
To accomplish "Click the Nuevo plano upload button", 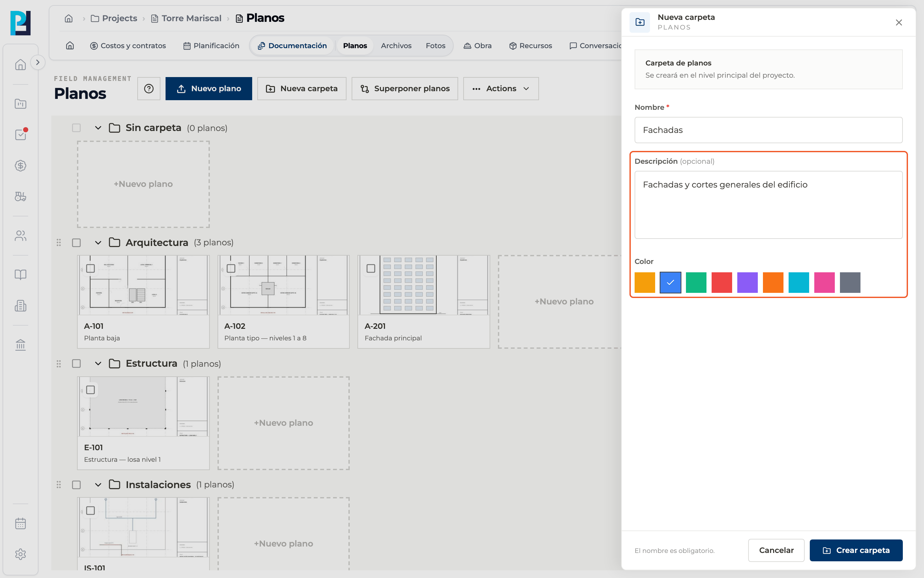I will [209, 89].
